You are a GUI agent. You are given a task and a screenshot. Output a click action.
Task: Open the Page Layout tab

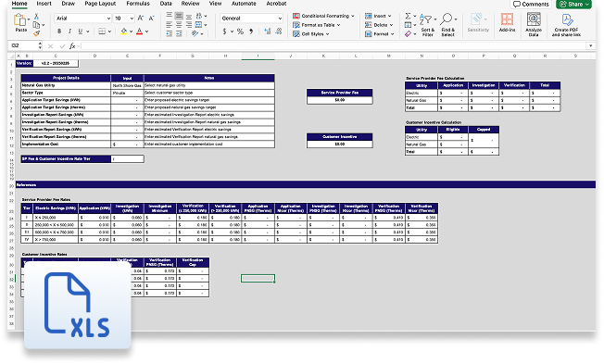pos(100,4)
